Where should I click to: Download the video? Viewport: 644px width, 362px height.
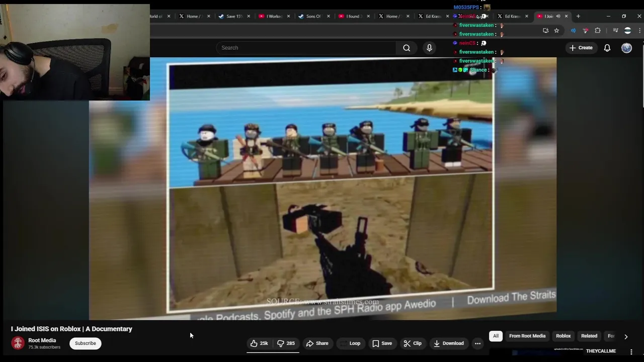pyautogui.click(x=448, y=343)
